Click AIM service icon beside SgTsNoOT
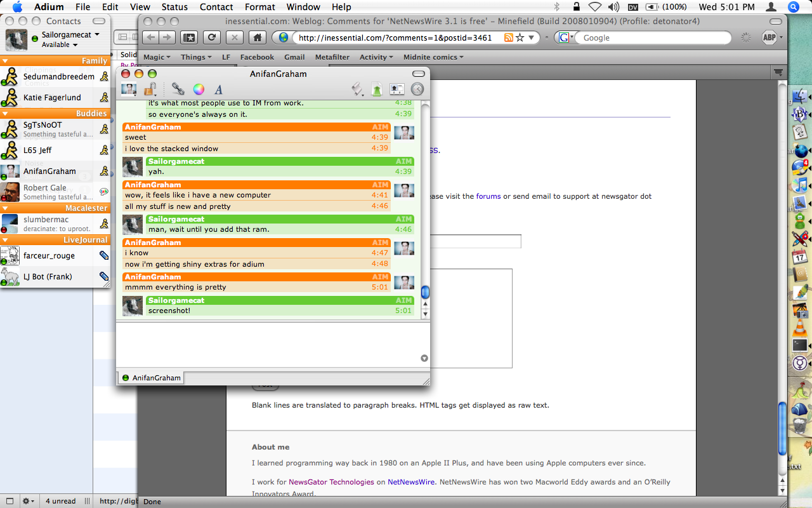Image resolution: width=812 pixels, height=508 pixels. pyautogui.click(x=104, y=130)
